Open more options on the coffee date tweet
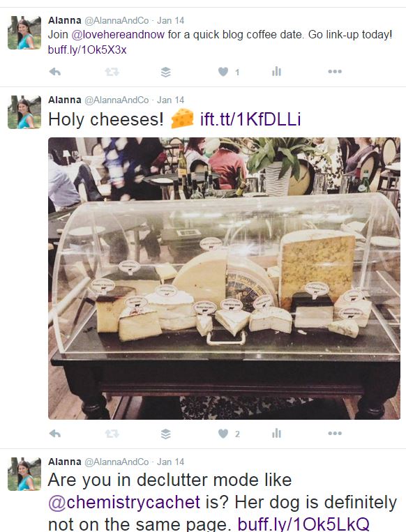Viewport: 406px width, 532px height. 335,71
